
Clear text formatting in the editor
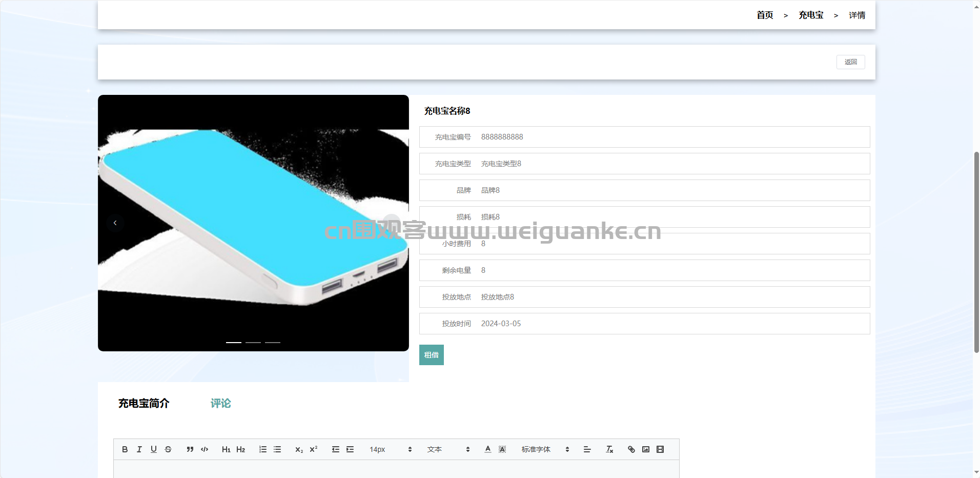(609, 449)
